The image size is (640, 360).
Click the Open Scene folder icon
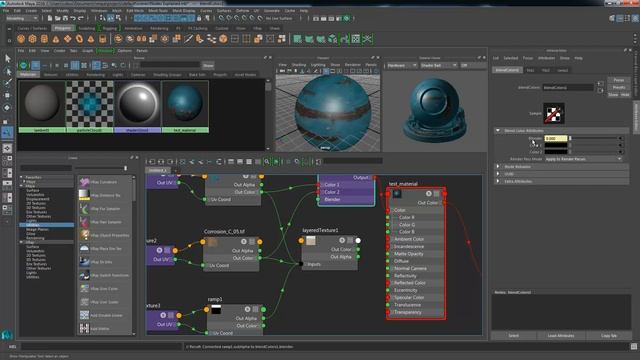click(x=58, y=18)
